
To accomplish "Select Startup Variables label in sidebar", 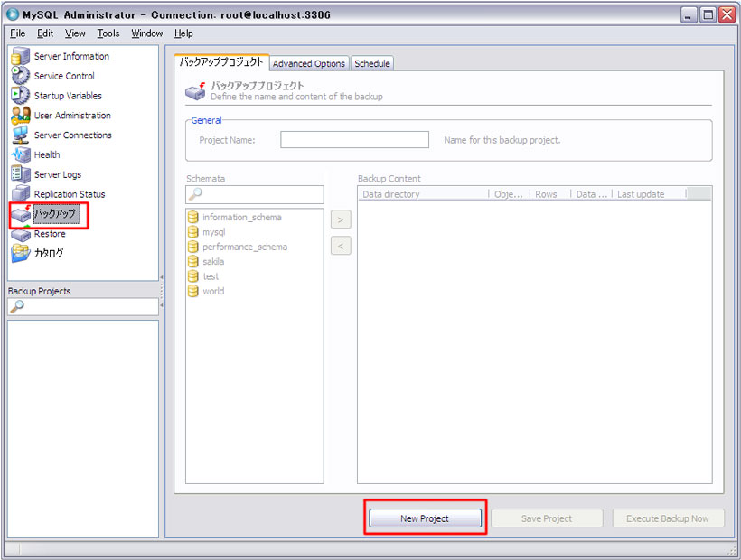I will (x=68, y=96).
